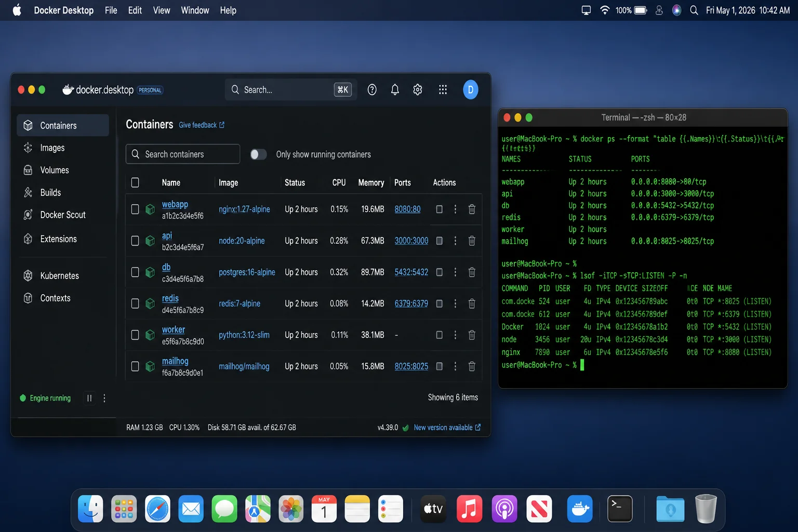This screenshot has width=798, height=532.
Task: Open more actions for worker container
Action: click(x=455, y=335)
